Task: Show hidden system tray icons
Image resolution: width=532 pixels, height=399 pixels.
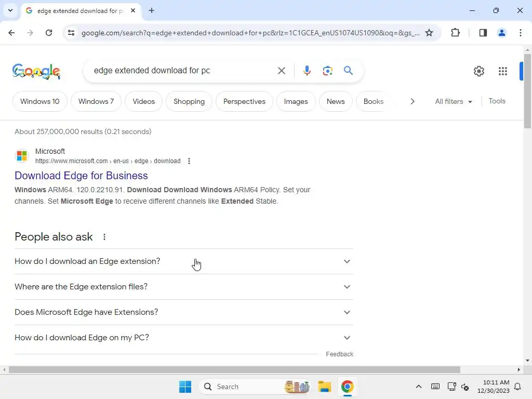Action: 419,387
